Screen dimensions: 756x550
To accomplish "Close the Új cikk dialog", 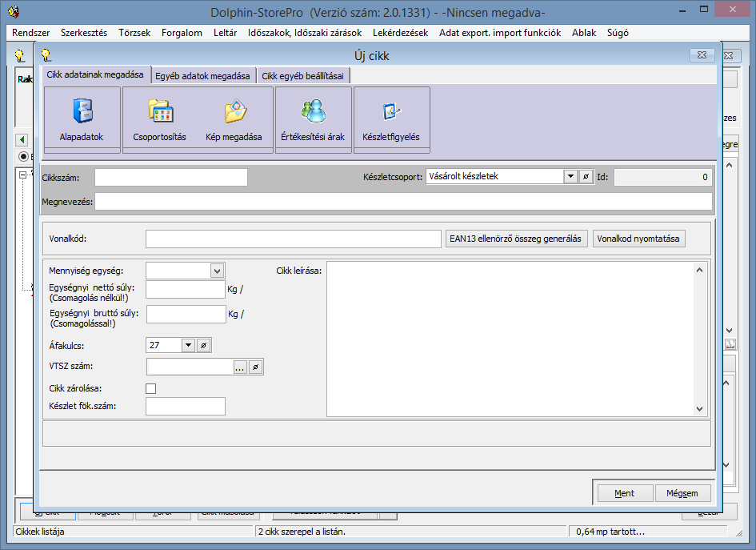I will [x=702, y=55].
